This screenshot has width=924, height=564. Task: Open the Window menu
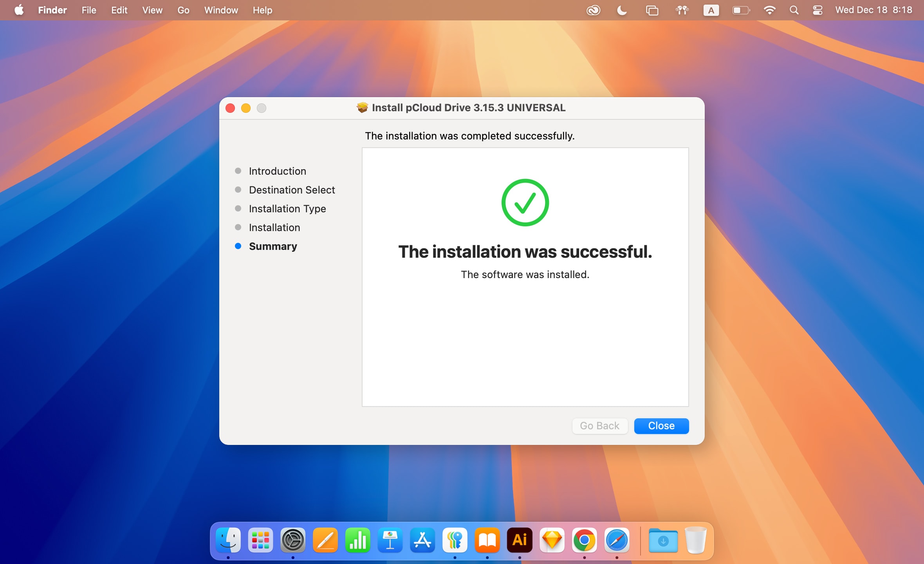(221, 10)
